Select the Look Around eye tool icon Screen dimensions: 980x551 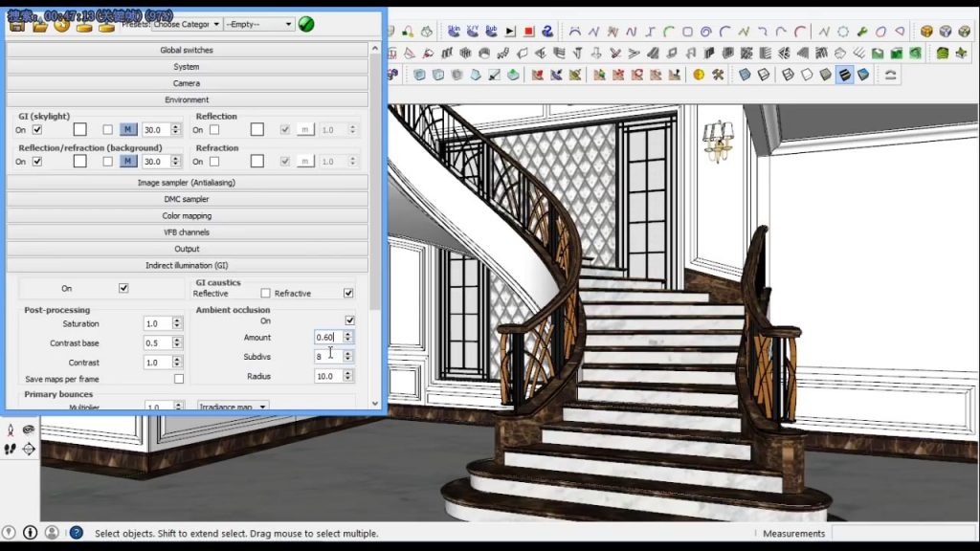tap(29, 430)
